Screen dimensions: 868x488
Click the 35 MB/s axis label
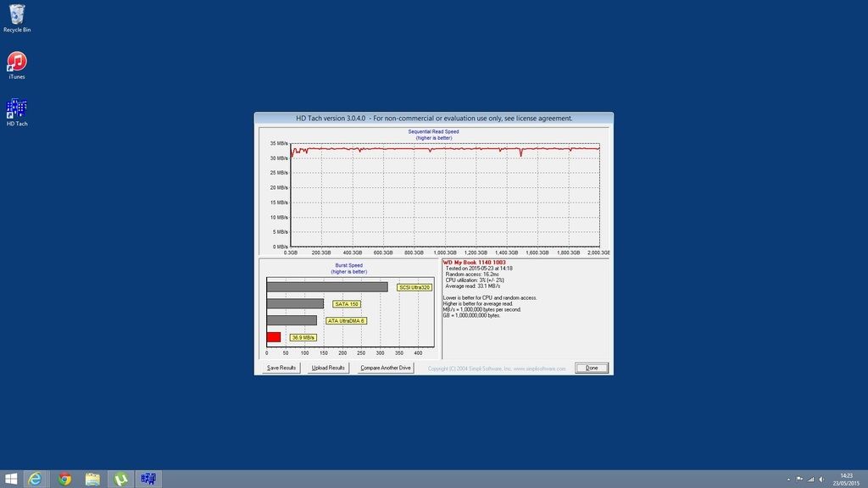click(278, 143)
